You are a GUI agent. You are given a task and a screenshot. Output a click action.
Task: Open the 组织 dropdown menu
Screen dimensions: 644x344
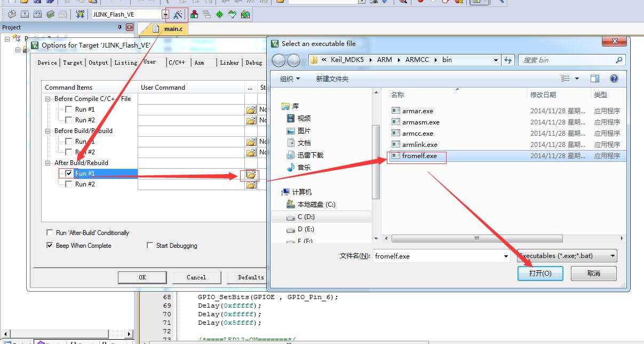[x=290, y=79]
